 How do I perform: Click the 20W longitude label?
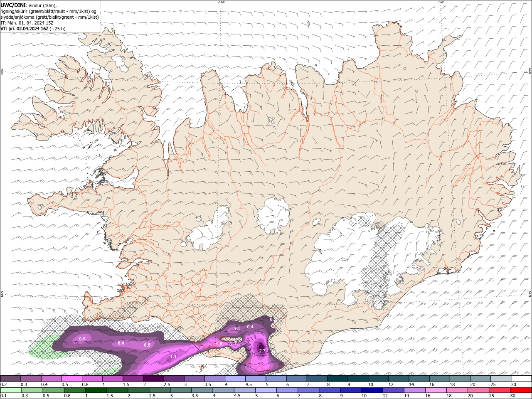221,2
